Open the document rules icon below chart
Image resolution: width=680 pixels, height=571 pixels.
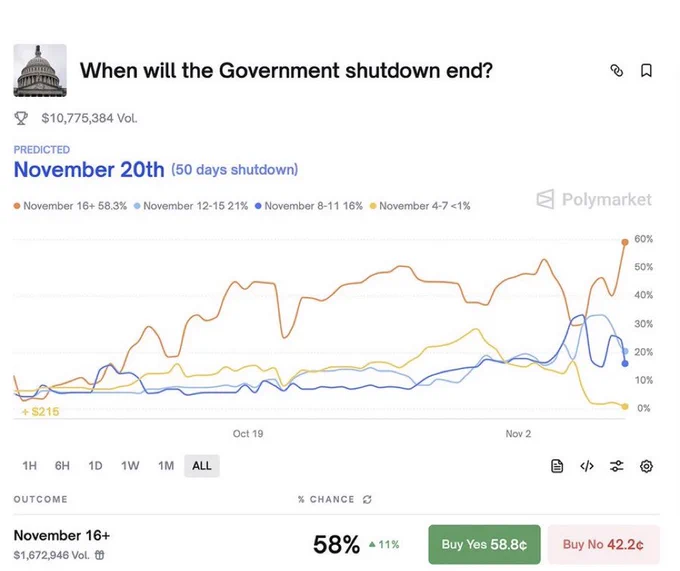pos(558,466)
